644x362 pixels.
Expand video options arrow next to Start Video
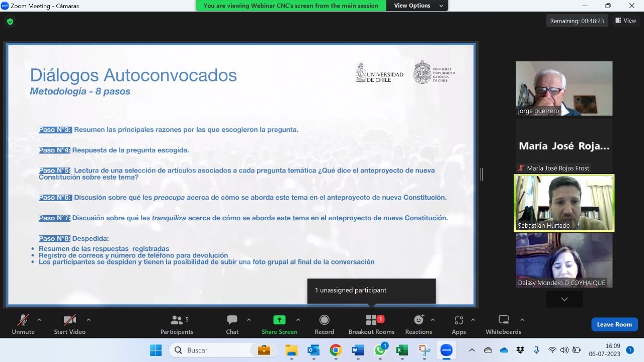coord(89,320)
